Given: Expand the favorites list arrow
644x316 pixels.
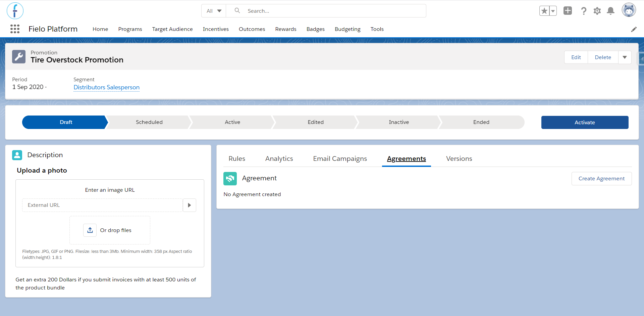Looking at the screenshot, I should (x=553, y=11).
